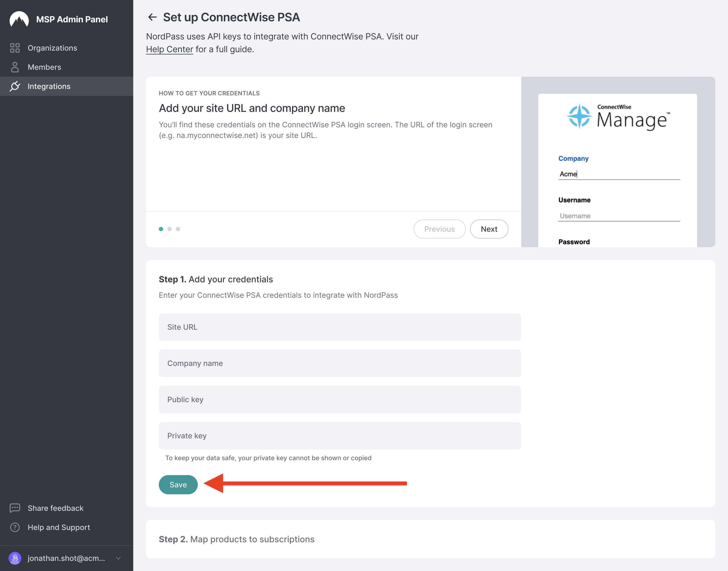Focus the Company name field
This screenshot has height=571, width=728.
pos(340,363)
